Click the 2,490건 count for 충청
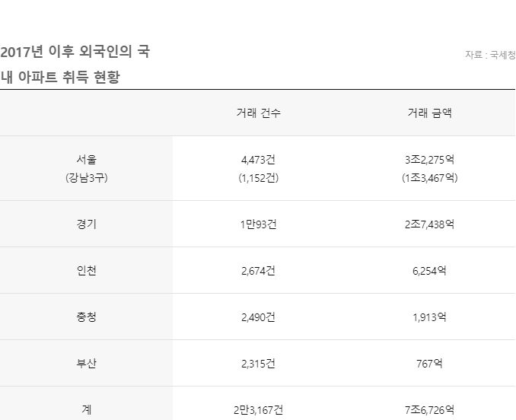 click(258, 317)
